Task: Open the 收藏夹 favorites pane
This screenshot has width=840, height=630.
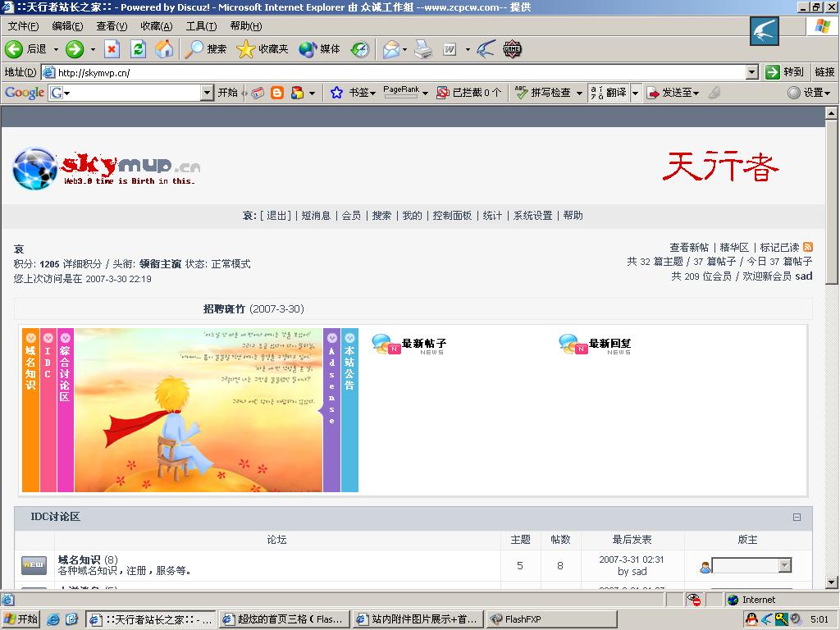Action: (x=262, y=49)
